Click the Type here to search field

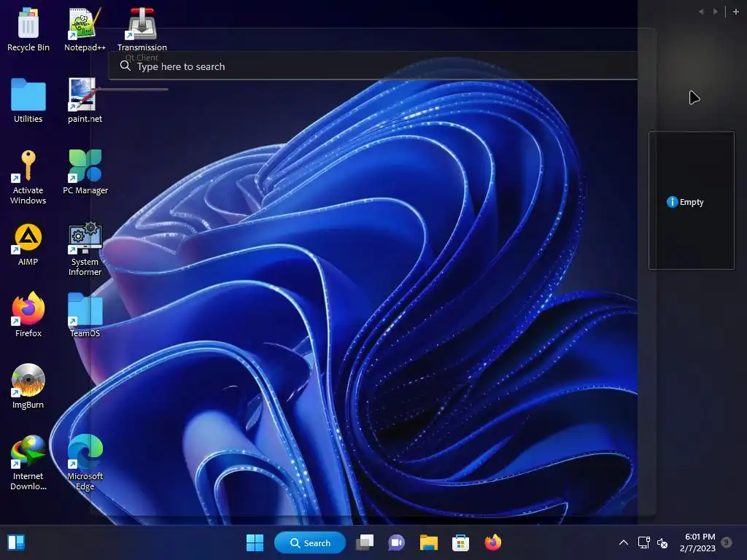[x=373, y=66]
